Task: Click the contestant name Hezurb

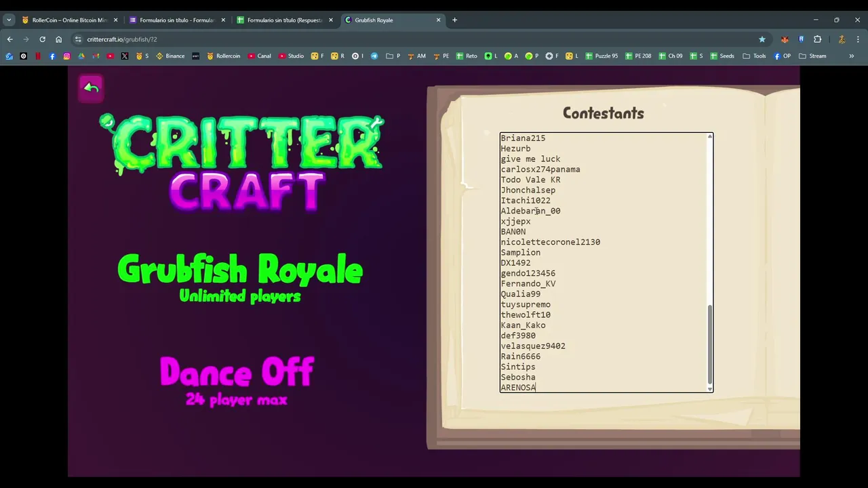Action: [x=515, y=148]
